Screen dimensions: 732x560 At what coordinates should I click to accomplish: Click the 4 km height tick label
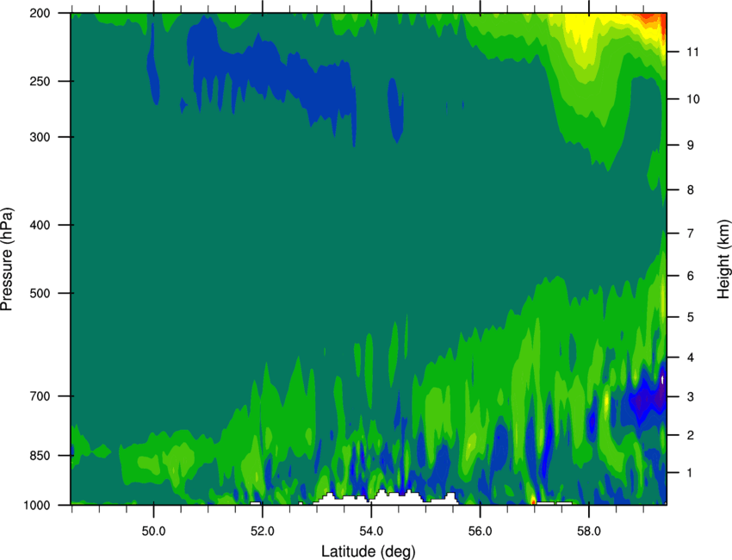[691, 358]
